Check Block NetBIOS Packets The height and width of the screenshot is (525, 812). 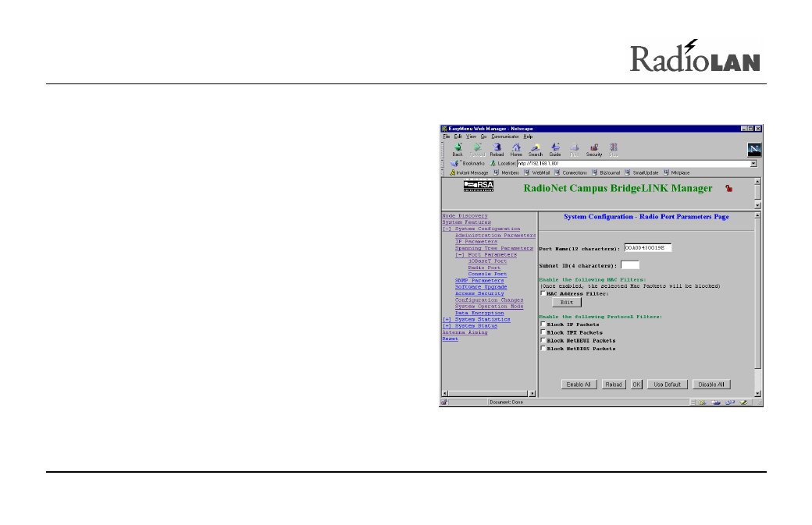[543, 348]
